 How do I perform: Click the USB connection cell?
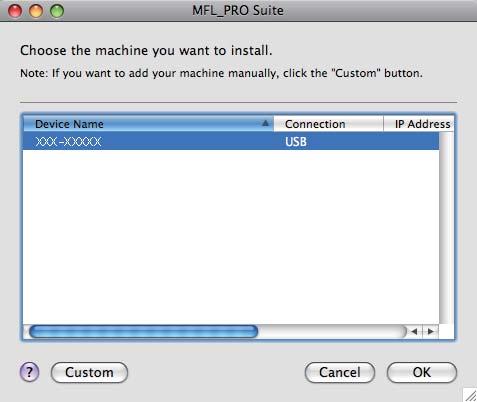click(296, 142)
